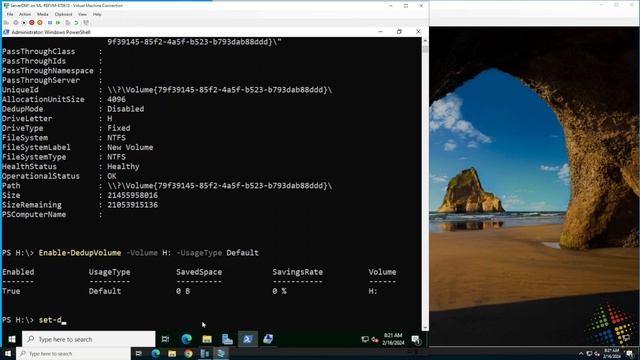Click the guest VM network tray icon
Viewport: 640px width, 360px height.
point(365,339)
